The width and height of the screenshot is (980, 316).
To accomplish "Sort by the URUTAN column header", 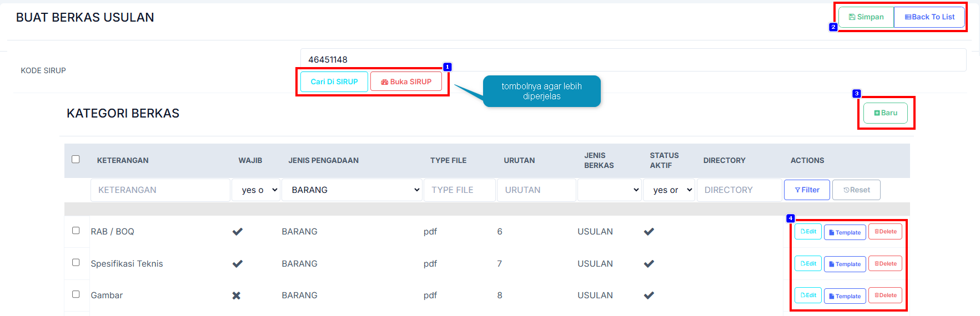I will coord(519,160).
